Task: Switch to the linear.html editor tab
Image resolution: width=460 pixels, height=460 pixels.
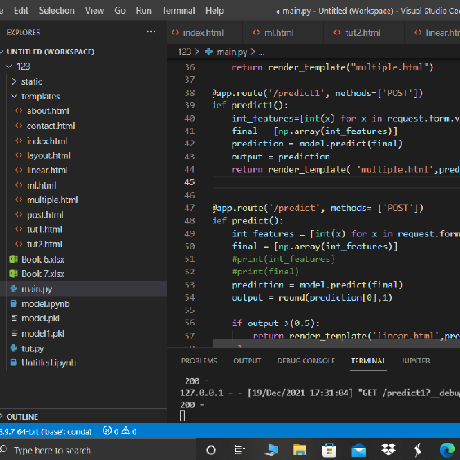Action: click(432, 33)
